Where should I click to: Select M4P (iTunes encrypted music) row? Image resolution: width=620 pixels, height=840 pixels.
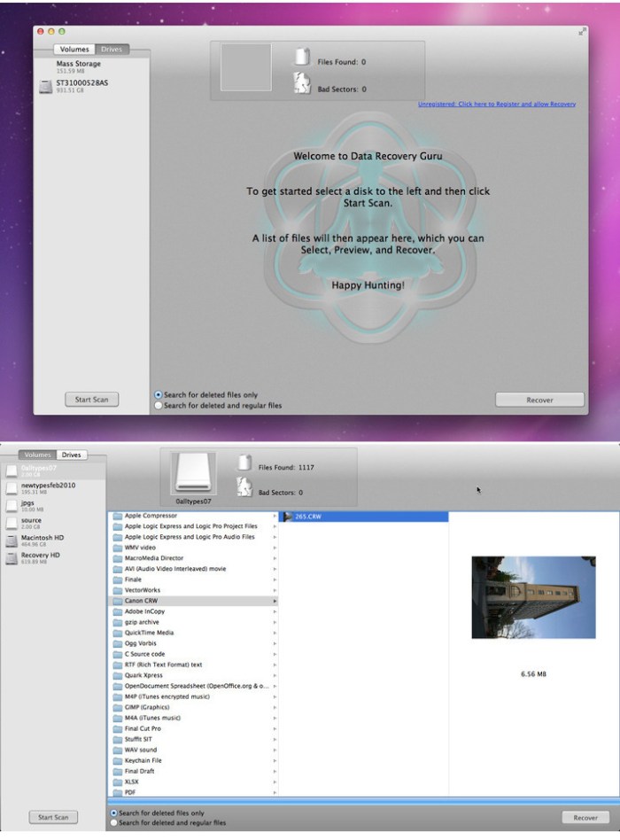click(193, 696)
